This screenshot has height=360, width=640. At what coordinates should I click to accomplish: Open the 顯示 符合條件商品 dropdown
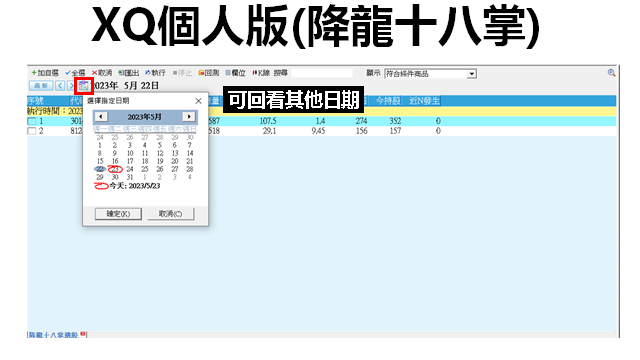tap(471, 74)
